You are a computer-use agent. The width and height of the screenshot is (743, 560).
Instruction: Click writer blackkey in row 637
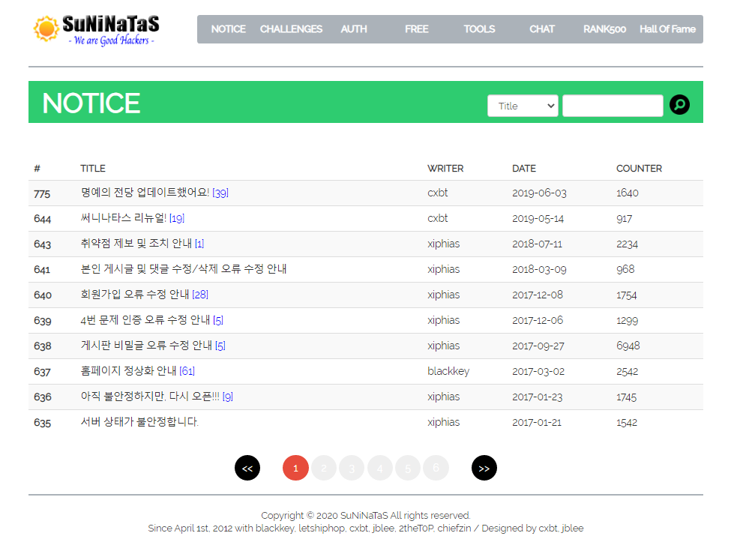point(448,371)
